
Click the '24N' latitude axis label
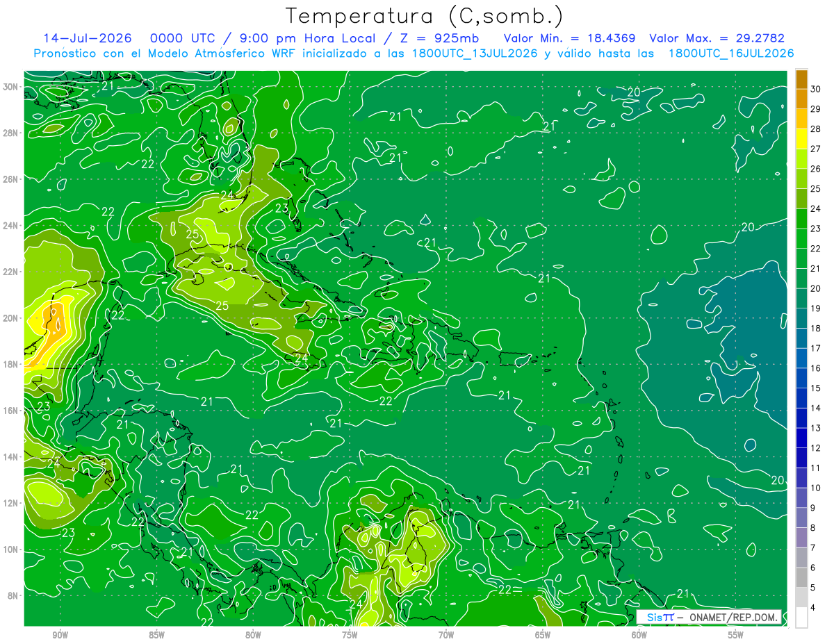click(10, 226)
